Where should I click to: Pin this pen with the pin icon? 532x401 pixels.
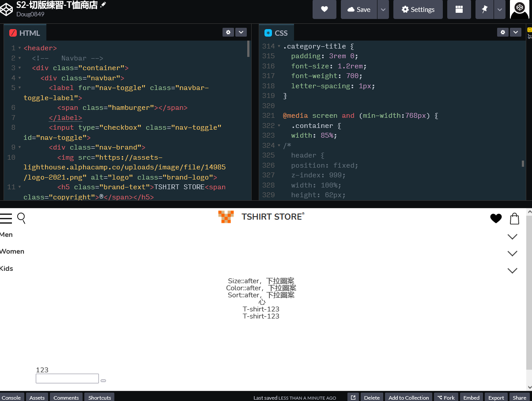484,9
